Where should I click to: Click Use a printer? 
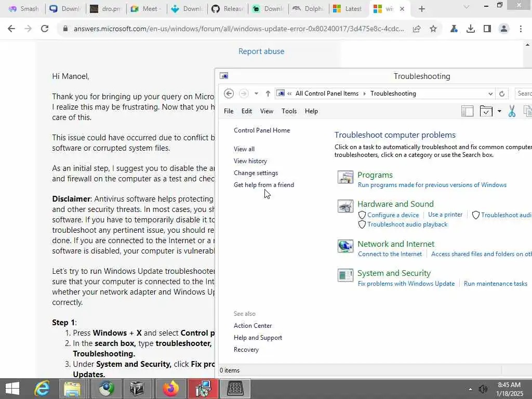(x=445, y=215)
